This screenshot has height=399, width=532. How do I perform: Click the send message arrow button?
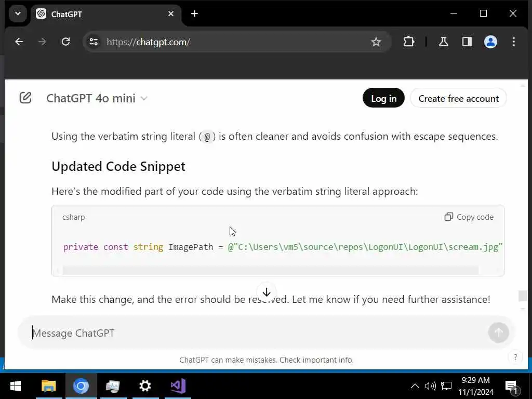tap(498, 332)
